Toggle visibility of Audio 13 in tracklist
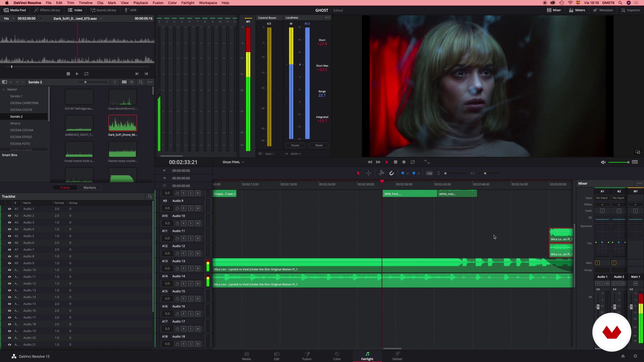Viewport: 644px width, 362px height. click(x=9, y=290)
